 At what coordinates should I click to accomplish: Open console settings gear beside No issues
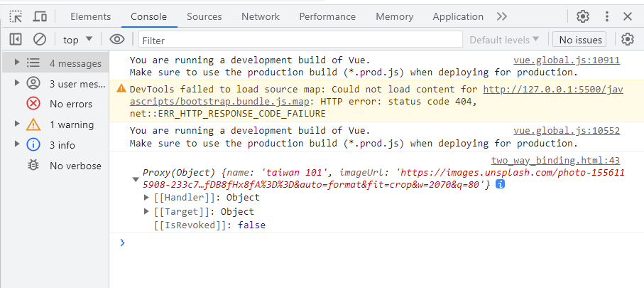coord(628,40)
